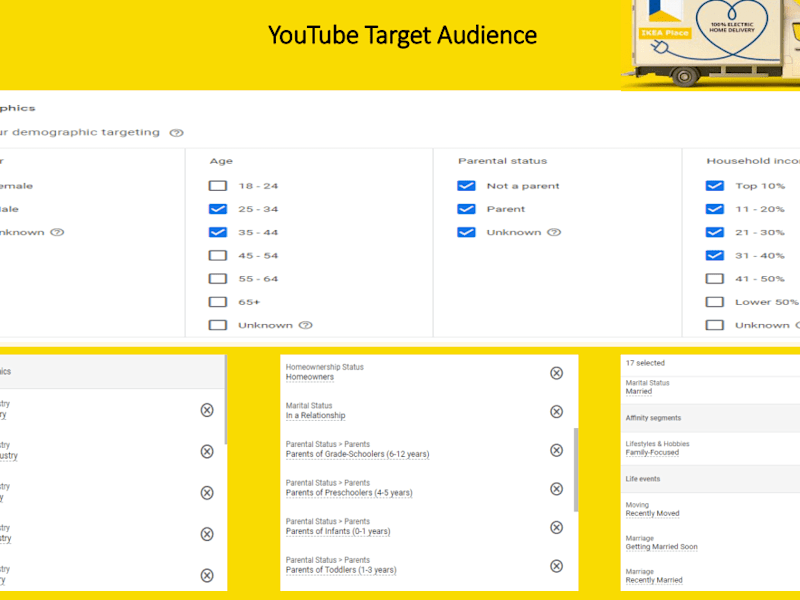This screenshot has width=800, height=600.
Task: Enable the 41 - 50% household income checkbox
Action: [x=714, y=279]
